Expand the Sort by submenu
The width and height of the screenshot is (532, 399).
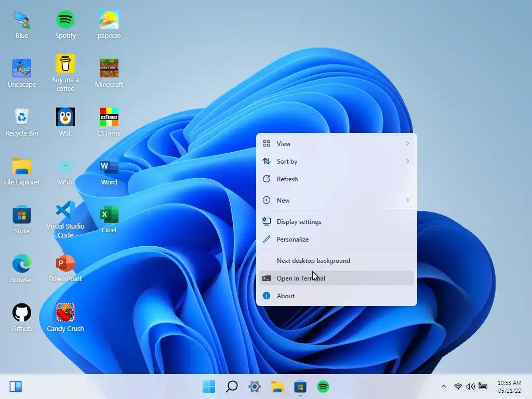pos(336,162)
